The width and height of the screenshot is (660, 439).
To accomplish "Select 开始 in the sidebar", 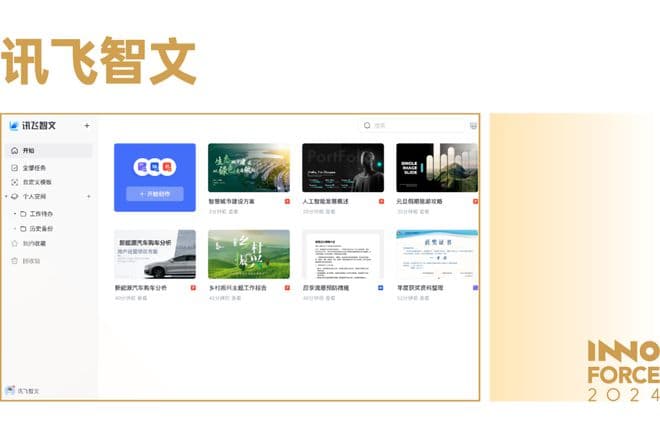I will (28, 151).
